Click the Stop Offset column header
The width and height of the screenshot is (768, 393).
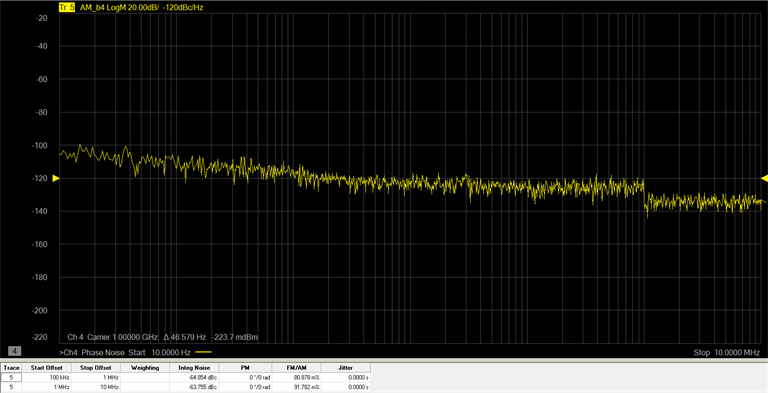[x=96, y=368]
